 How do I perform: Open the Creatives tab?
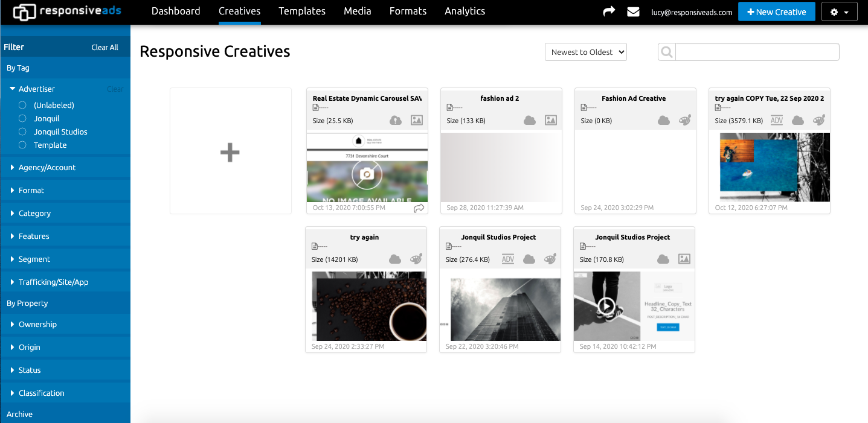click(x=240, y=11)
